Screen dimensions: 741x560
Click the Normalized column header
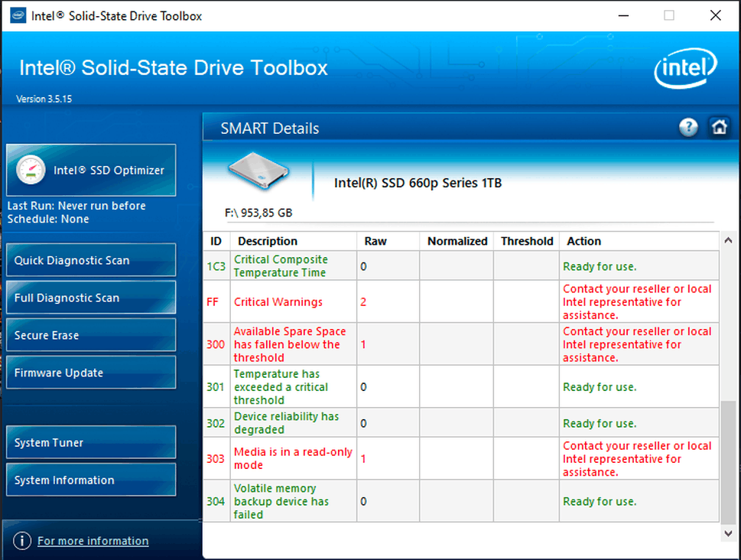[x=457, y=241]
